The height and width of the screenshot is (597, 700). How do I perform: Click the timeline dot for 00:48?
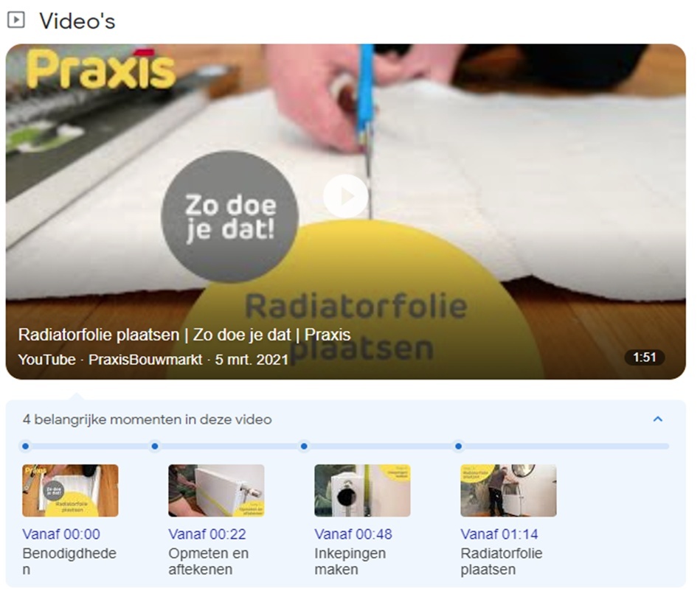coord(304,446)
